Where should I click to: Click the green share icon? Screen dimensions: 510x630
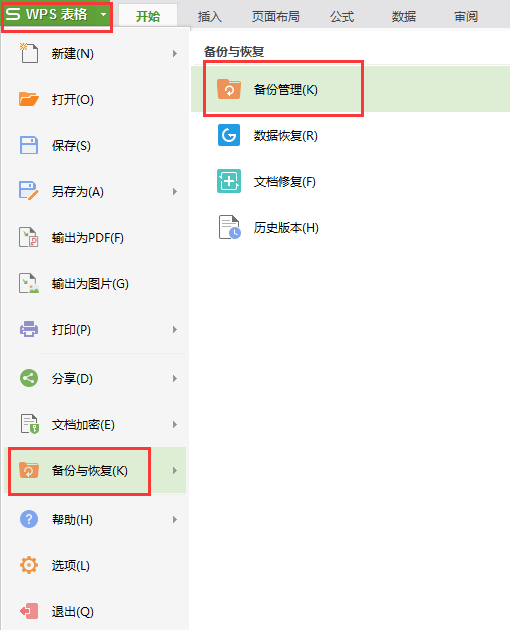click(29, 378)
